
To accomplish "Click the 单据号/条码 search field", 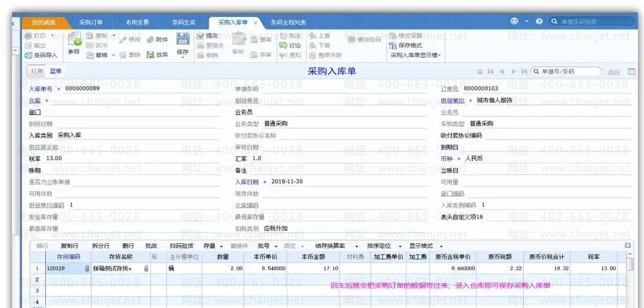I will [x=568, y=71].
